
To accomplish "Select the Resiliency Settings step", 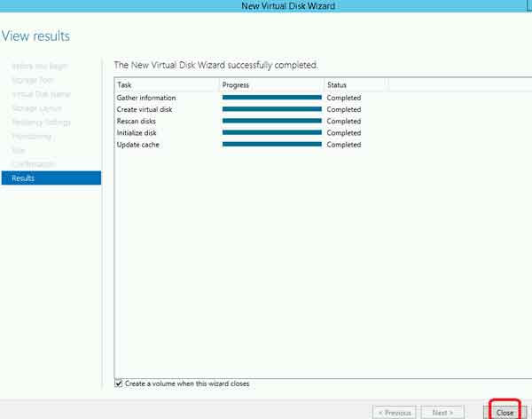I will (41, 123).
